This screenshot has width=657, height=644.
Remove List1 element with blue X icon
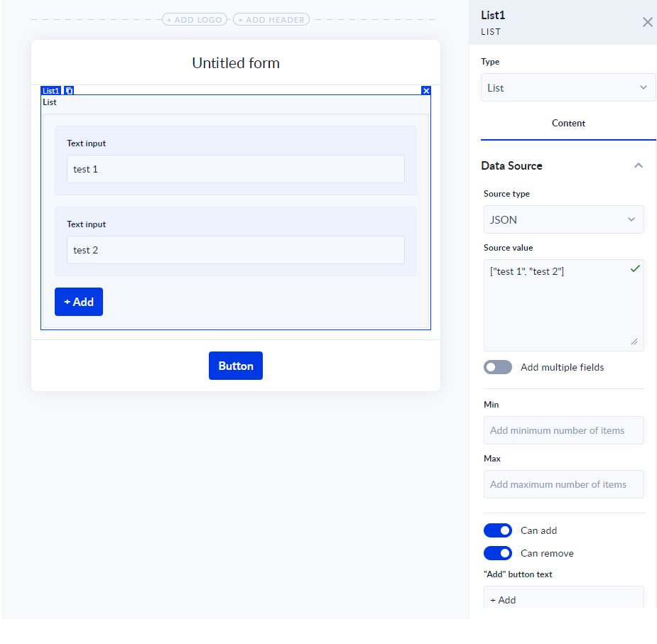pyautogui.click(x=426, y=91)
